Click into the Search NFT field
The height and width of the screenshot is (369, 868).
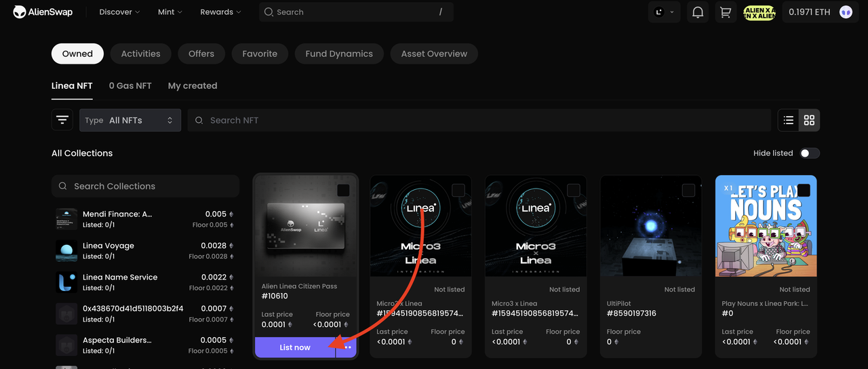[479, 120]
